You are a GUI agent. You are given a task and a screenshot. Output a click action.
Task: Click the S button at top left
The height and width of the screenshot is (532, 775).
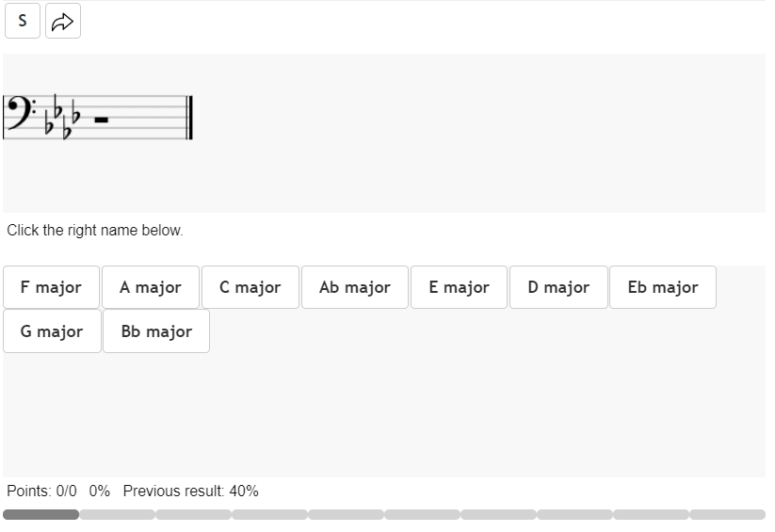tap(23, 21)
